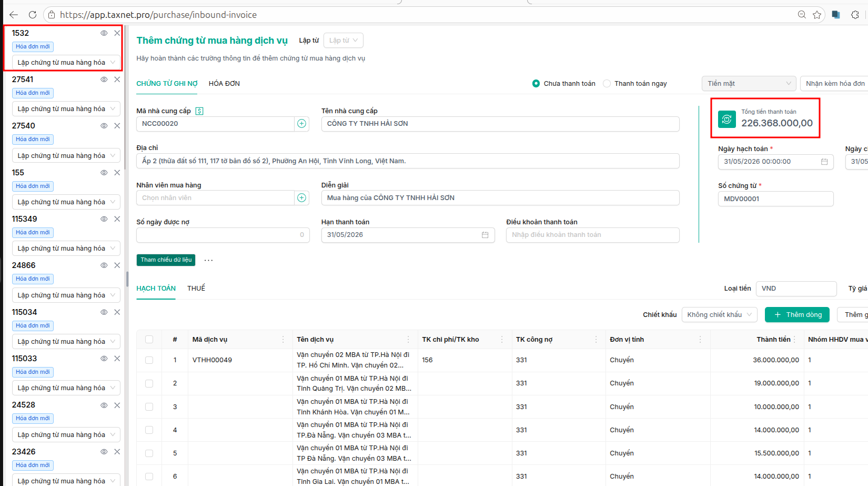Expand the Tiền mặt payment method dropdown

pyautogui.click(x=749, y=84)
